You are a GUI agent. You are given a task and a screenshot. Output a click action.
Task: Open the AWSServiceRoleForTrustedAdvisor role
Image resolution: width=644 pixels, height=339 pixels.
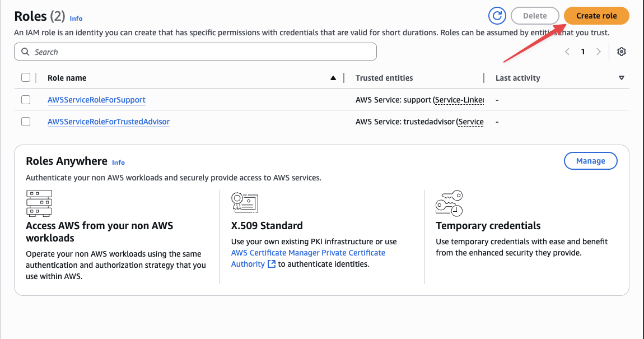(x=109, y=122)
